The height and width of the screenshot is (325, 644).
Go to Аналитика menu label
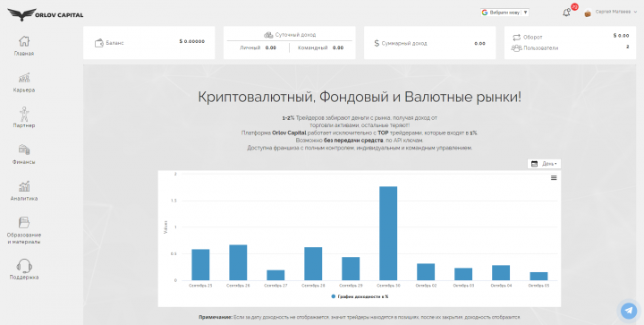(24, 199)
